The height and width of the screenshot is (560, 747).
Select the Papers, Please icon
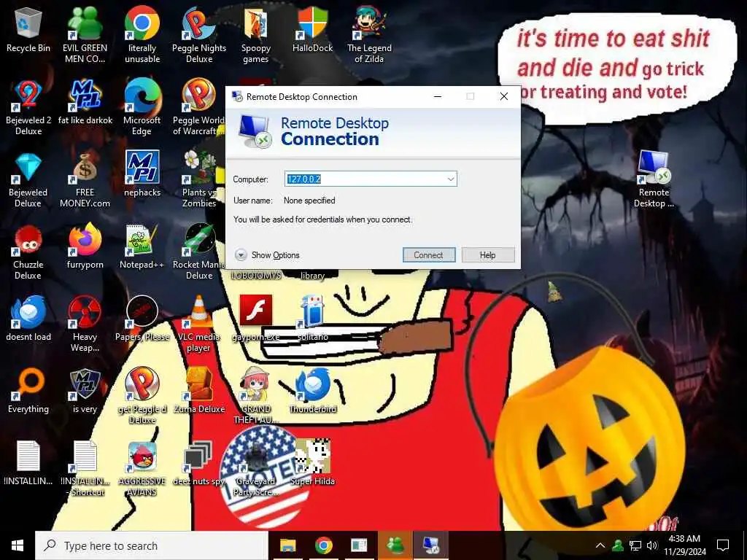click(142, 319)
